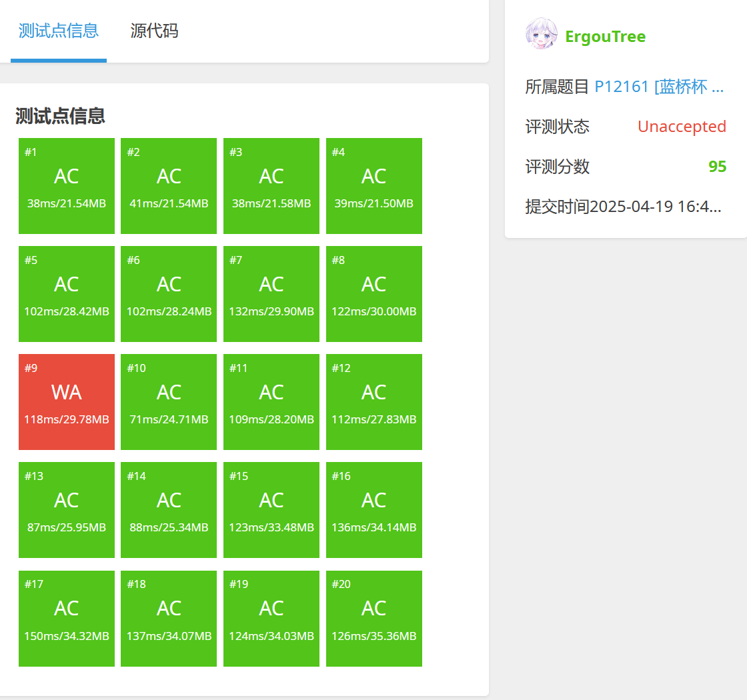Open the ErgouTree user profile link
Viewport: 747px width, 700px height.
pyautogui.click(x=605, y=37)
